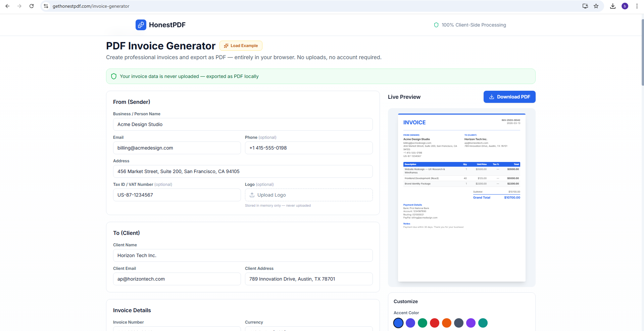The image size is (644, 331).
Task: Click the browser back arrow
Action: [x=7, y=6]
